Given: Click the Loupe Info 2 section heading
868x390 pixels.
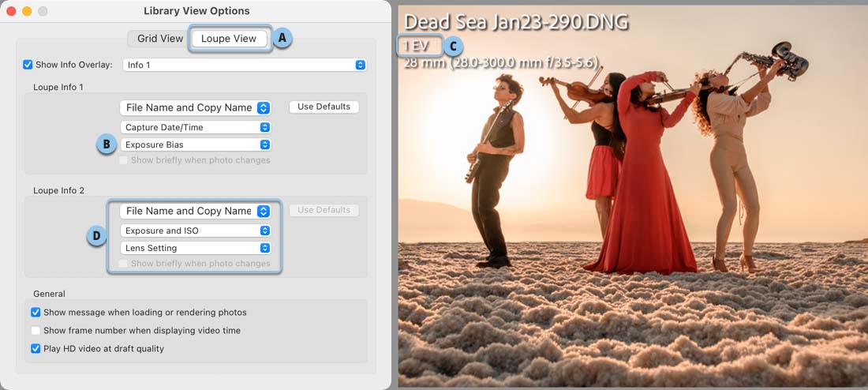Looking at the screenshot, I should coord(58,190).
